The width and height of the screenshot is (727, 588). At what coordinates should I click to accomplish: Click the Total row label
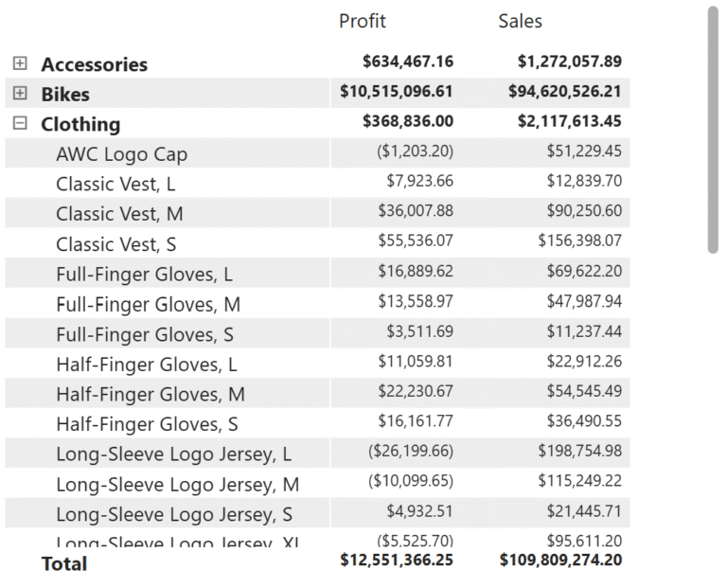(63, 563)
